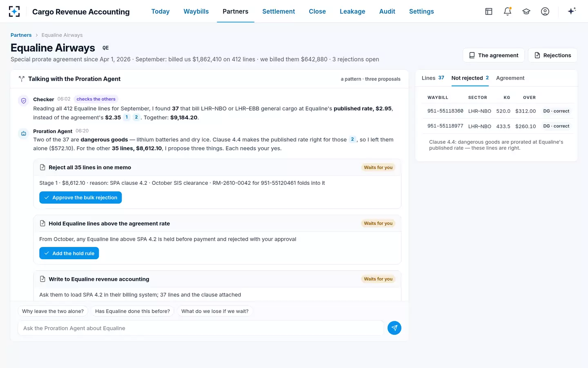This screenshot has width=588, height=368.
Task: Click waybill 951-55118977 in the table
Action: (445, 126)
